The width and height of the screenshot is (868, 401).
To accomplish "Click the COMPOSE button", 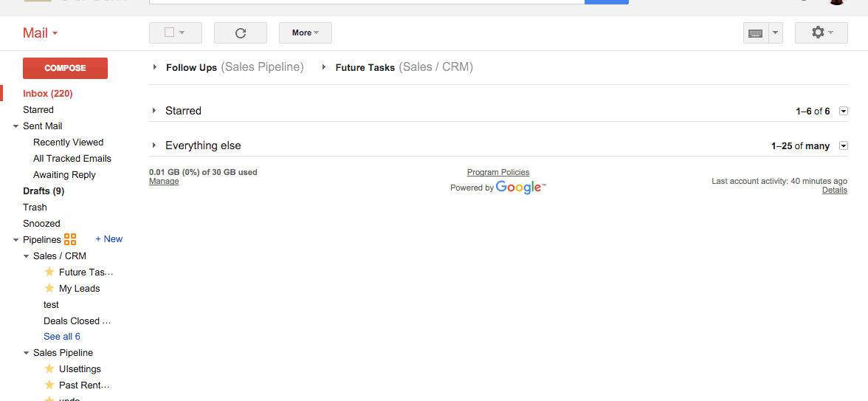I will pos(65,68).
